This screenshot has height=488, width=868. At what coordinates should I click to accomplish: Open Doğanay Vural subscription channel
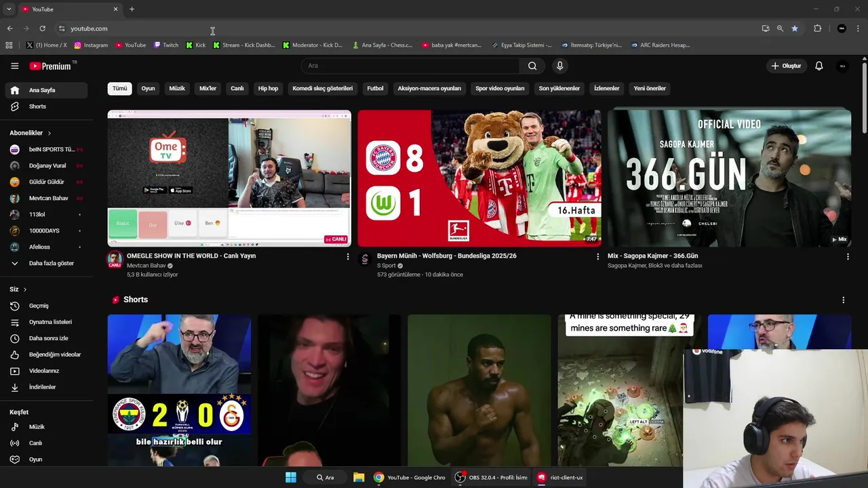point(46,165)
